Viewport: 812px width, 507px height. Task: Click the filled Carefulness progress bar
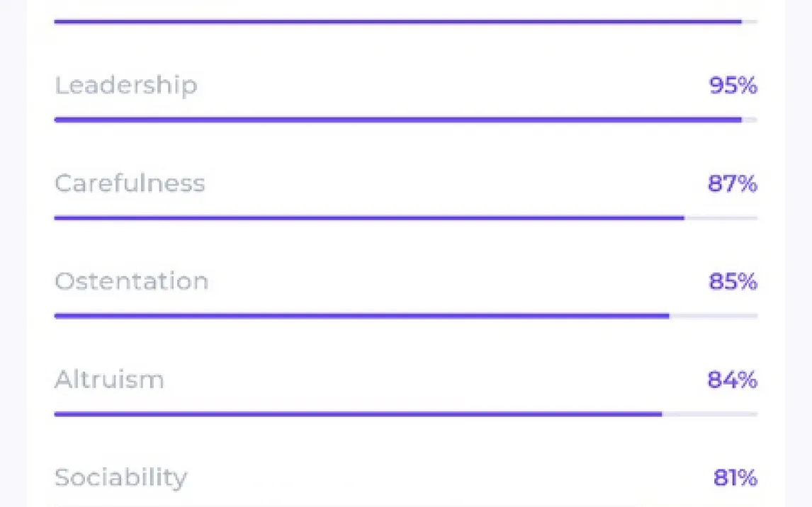368,217
